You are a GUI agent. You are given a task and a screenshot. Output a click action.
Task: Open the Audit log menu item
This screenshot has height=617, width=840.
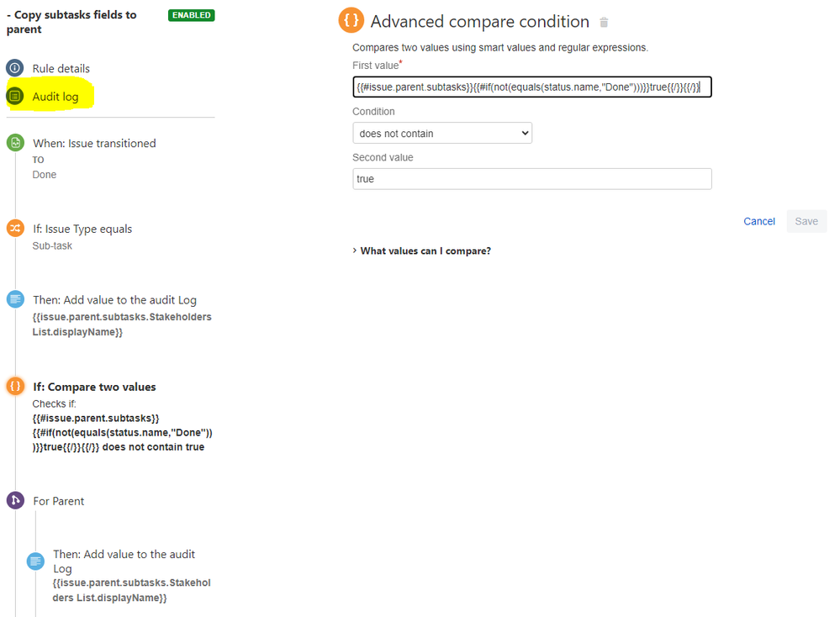55,97
